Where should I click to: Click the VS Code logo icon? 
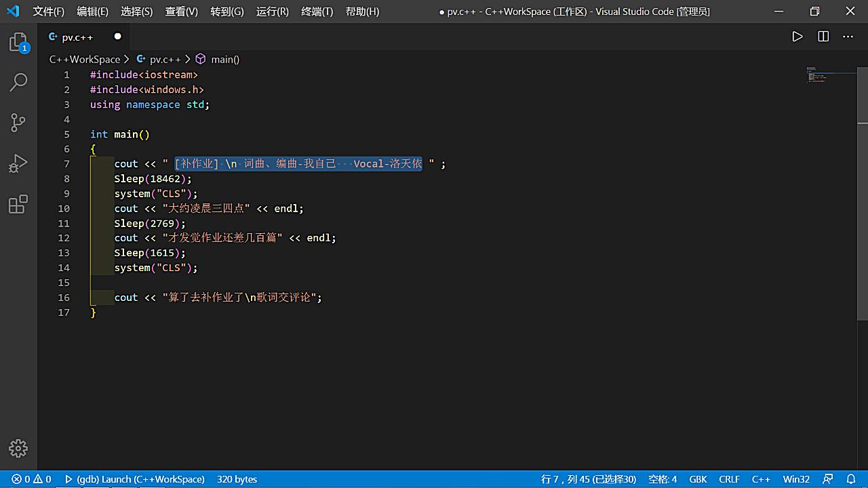click(x=13, y=11)
